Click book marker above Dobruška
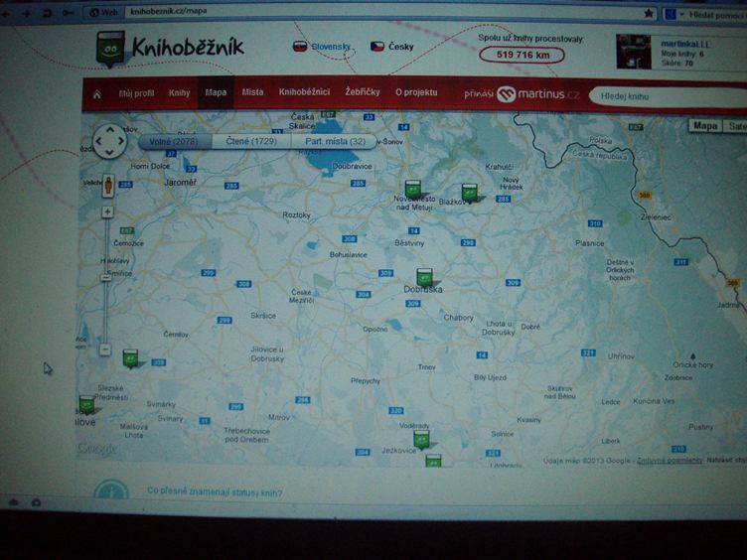The height and width of the screenshot is (560, 747). (424, 278)
